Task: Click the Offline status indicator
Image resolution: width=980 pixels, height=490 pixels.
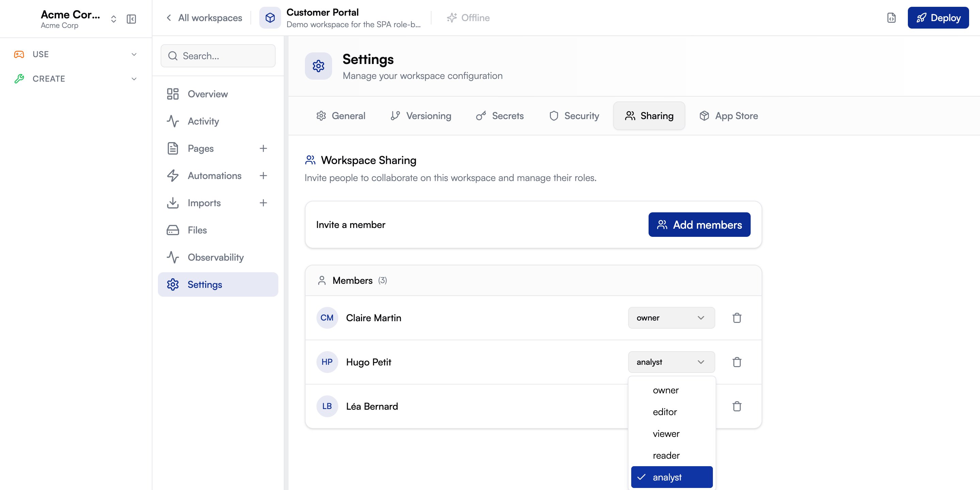Action: point(468,18)
